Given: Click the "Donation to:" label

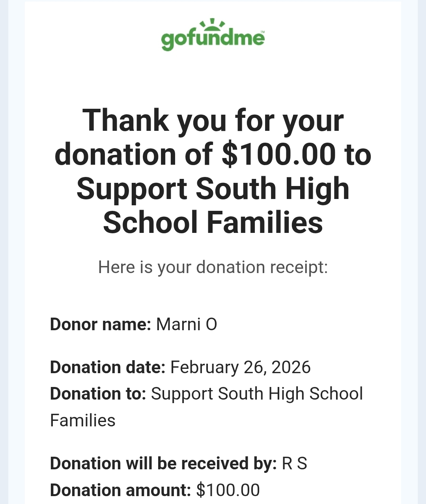Looking at the screenshot, I should click(98, 394).
